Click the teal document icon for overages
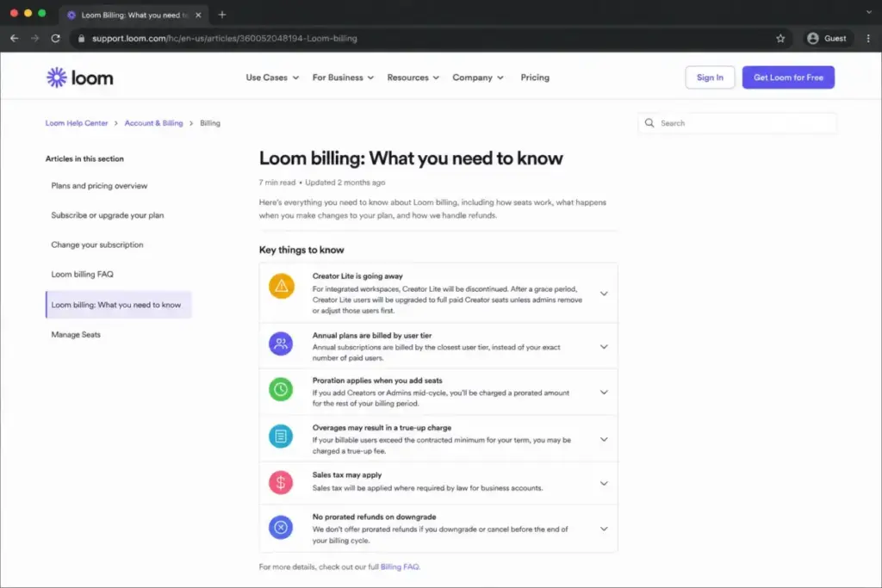 281,436
